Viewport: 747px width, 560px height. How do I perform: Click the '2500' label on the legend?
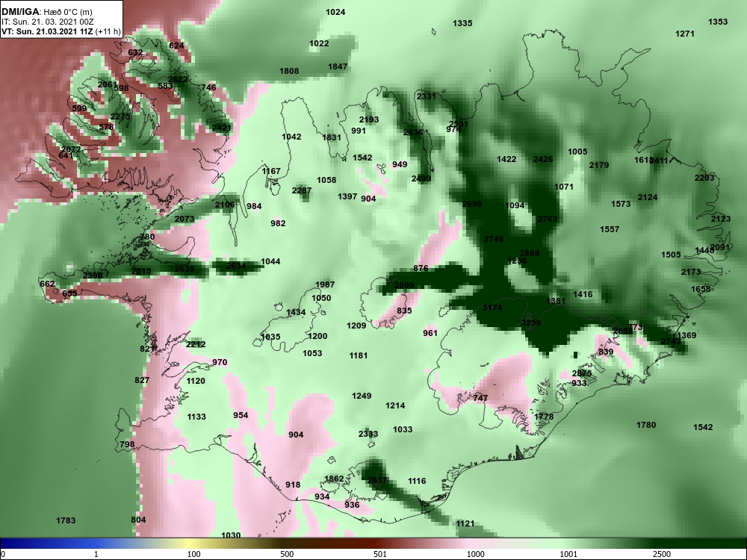(662, 554)
